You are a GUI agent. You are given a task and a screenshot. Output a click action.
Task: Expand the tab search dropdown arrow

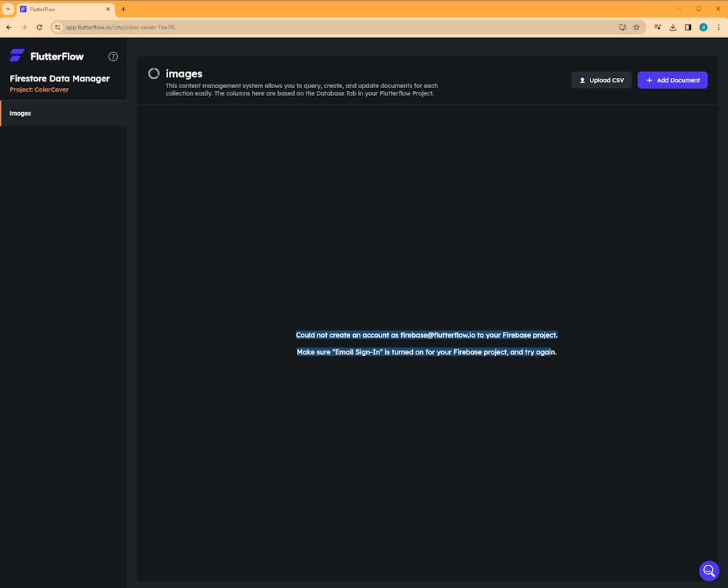click(8, 9)
